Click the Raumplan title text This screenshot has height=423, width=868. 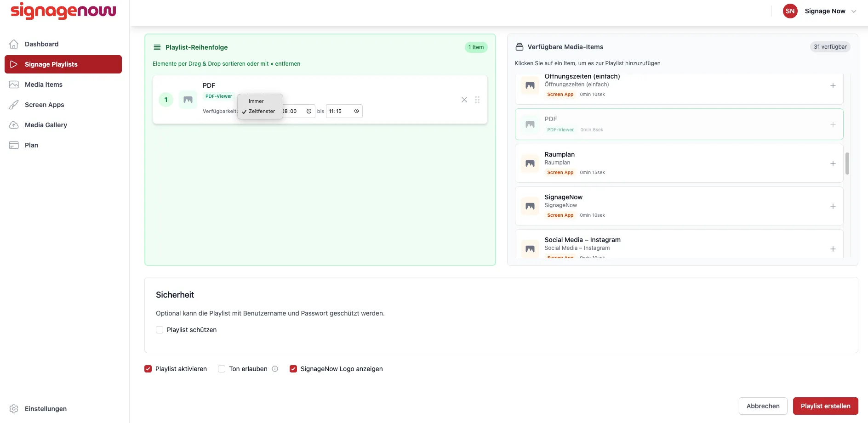(560, 154)
